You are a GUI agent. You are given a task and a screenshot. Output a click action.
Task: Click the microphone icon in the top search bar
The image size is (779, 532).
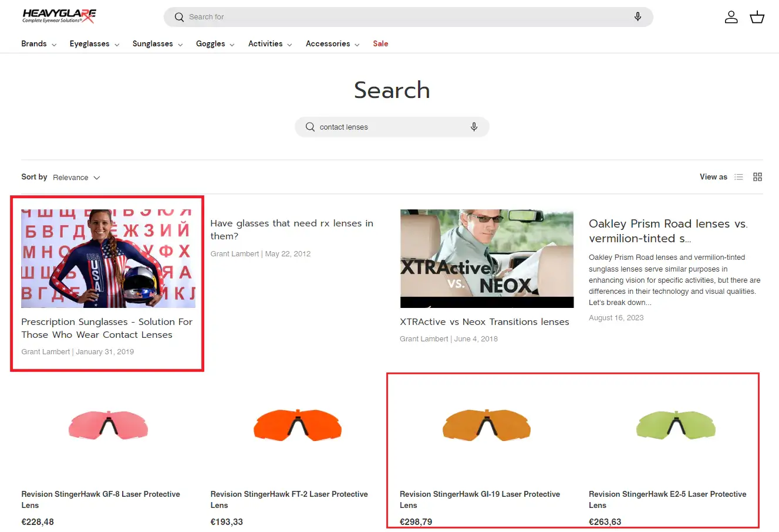point(638,17)
